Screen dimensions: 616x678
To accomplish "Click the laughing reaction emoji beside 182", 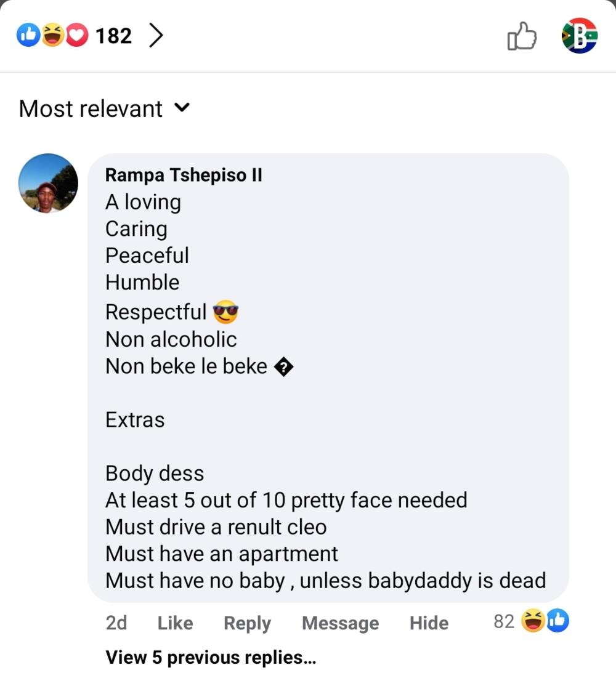I will pos(52,36).
